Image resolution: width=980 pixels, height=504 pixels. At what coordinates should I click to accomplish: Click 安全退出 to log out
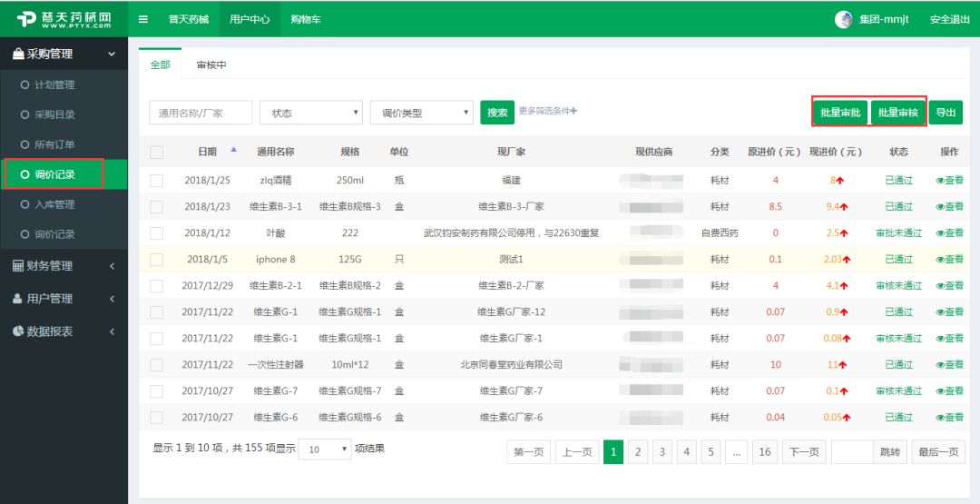[949, 19]
